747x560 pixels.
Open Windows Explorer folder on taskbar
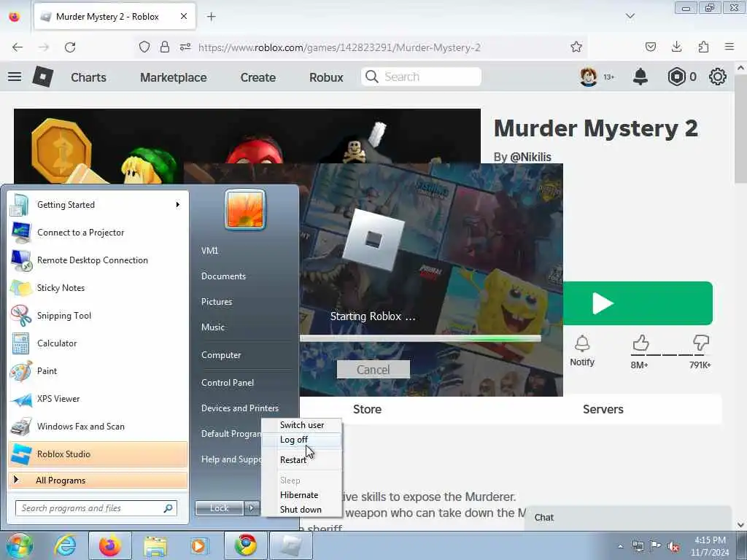tap(155, 545)
